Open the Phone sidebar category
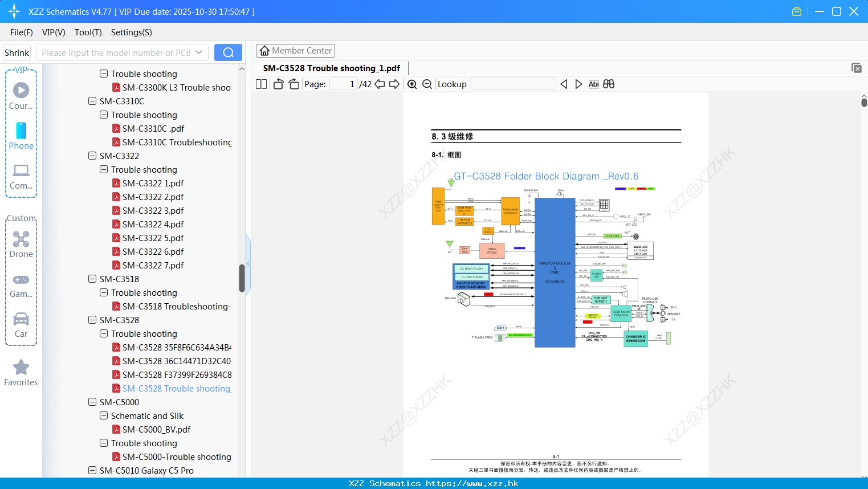The image size is (868, 489). click(21, 136)
